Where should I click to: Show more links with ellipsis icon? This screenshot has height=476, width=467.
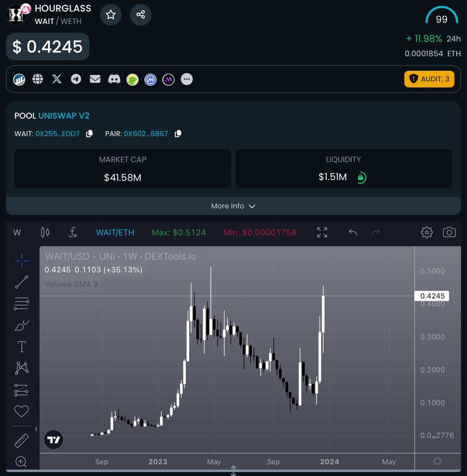coord(187,79)
